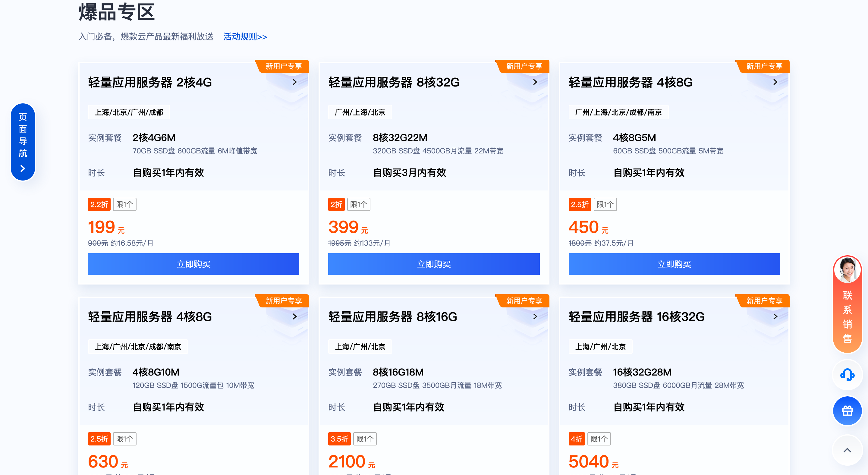This screenshot has height=475, width=868.
Task: Click 限1个 tag on the 199元 card
Action: tap(125, 204)
